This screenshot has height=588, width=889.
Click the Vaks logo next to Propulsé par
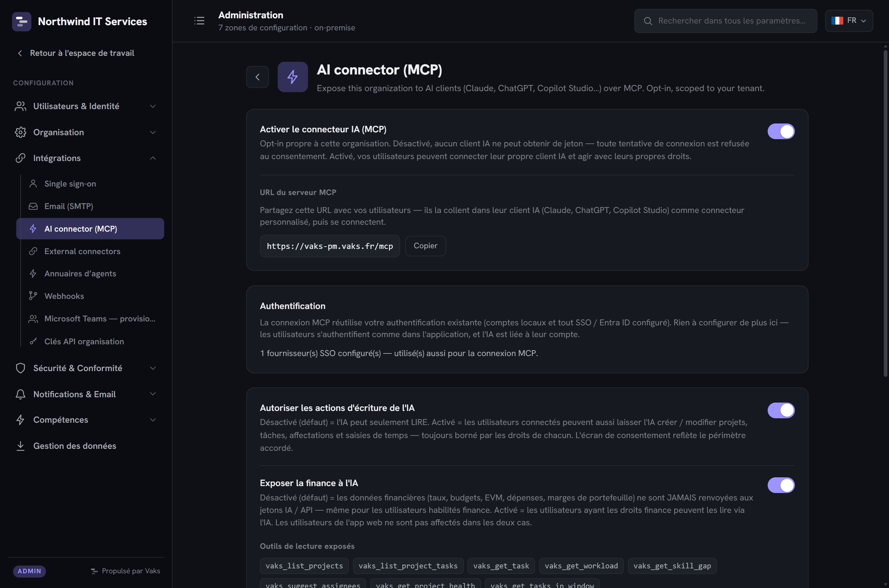click(94, 571)
